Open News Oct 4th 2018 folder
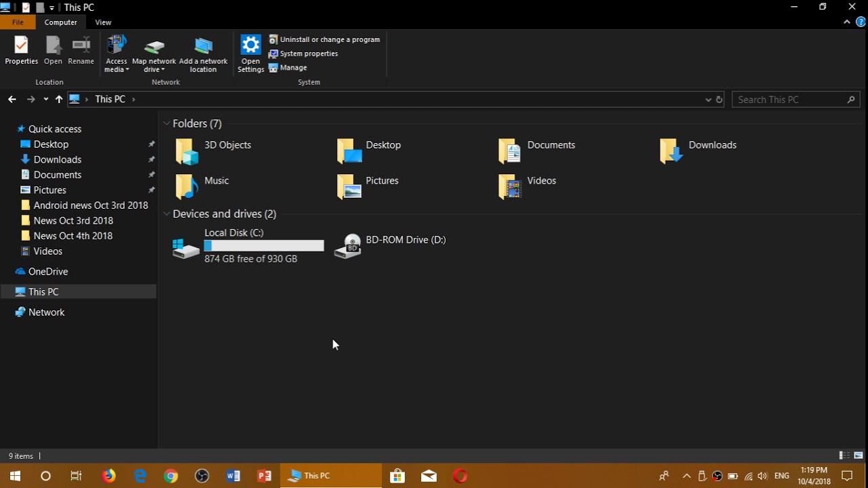The height and width of the screenshot is (488, 868). pos(66,236)
